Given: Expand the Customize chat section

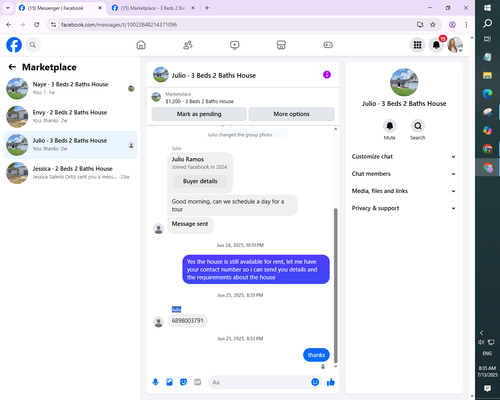Looking at the screenshot, I should pyautogui.click(x=404, y=156).
